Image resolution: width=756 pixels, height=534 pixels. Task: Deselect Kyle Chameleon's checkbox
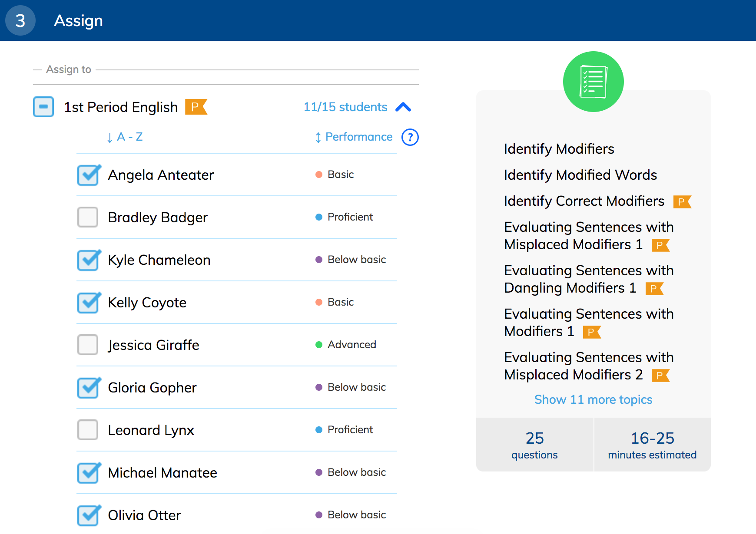coord(89,260)
